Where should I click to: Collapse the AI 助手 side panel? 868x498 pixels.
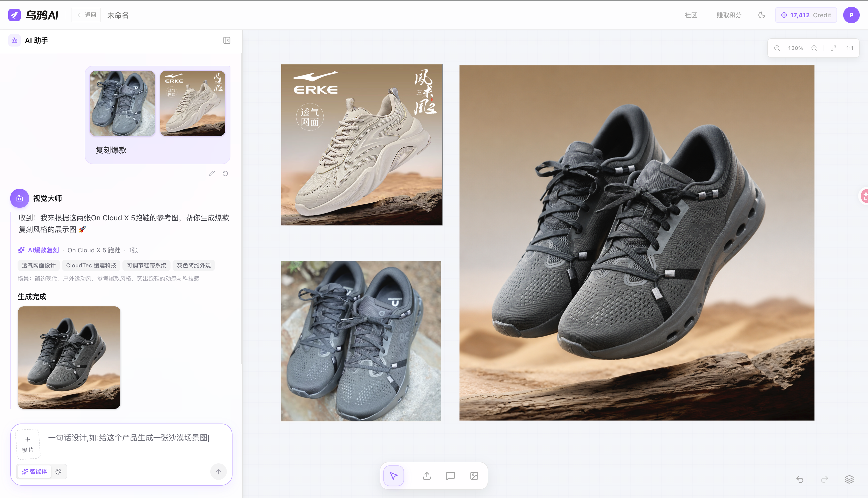click(x=227, y=40)
